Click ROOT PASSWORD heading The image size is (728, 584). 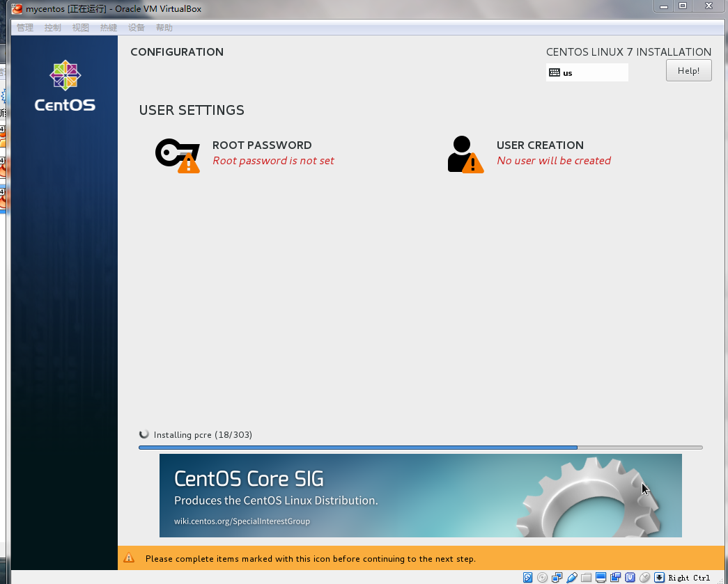click(x=262, y=145)
